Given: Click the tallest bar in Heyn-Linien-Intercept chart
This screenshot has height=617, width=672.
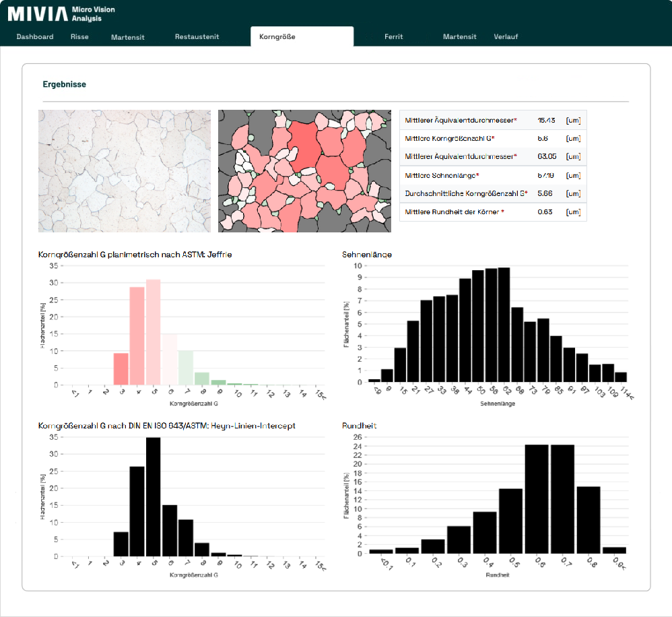Looking at the screenshot, I should click(154, 496).
